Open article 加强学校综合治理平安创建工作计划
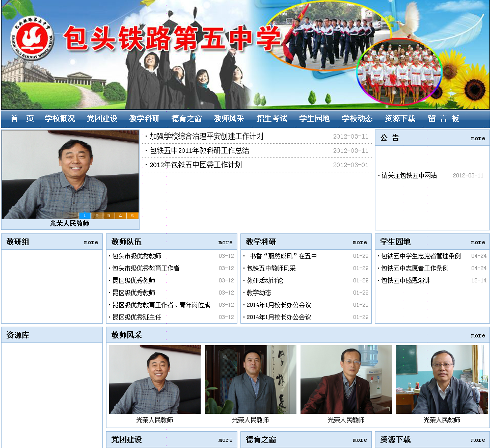The image size is (491, 448). click(206, 137)
